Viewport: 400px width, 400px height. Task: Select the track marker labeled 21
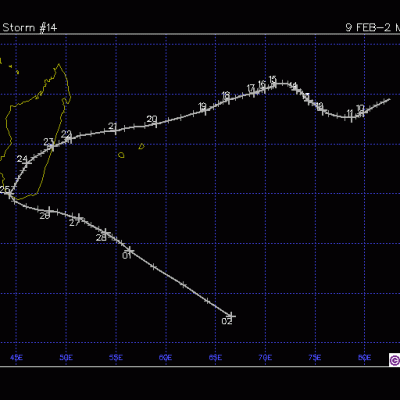115,131
